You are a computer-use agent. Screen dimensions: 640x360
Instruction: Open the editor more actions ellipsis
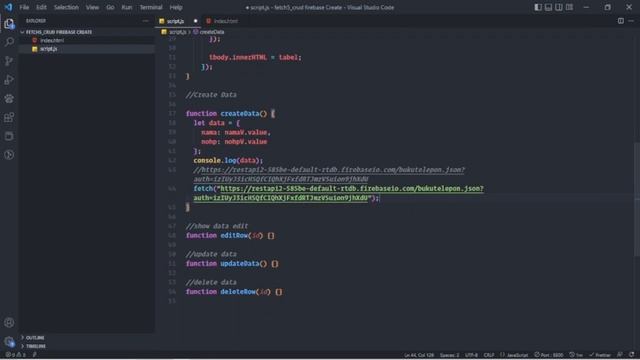(x=631, y=21)
